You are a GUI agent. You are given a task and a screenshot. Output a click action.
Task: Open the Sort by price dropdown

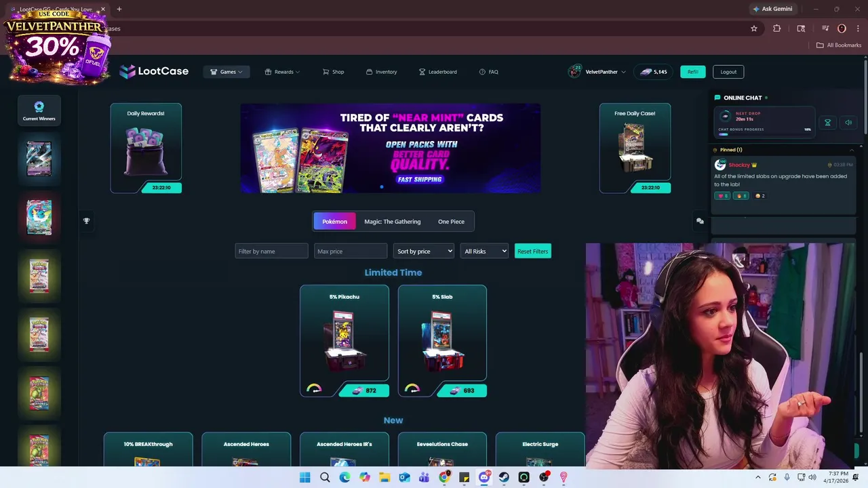424,251
